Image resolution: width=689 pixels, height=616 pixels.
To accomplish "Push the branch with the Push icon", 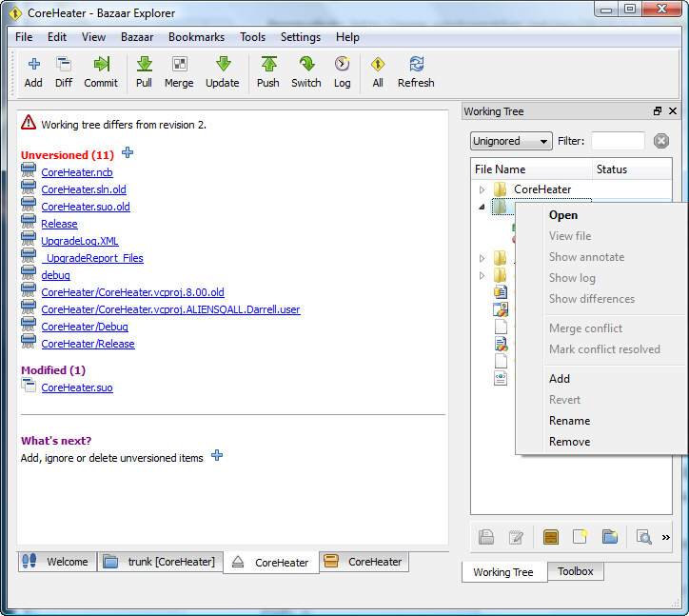I will coord(268,72).
